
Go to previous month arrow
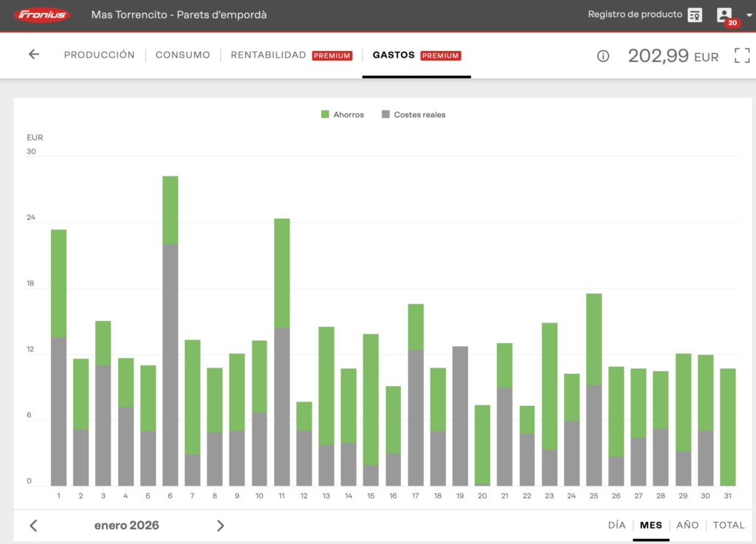(x=33, y=526)
